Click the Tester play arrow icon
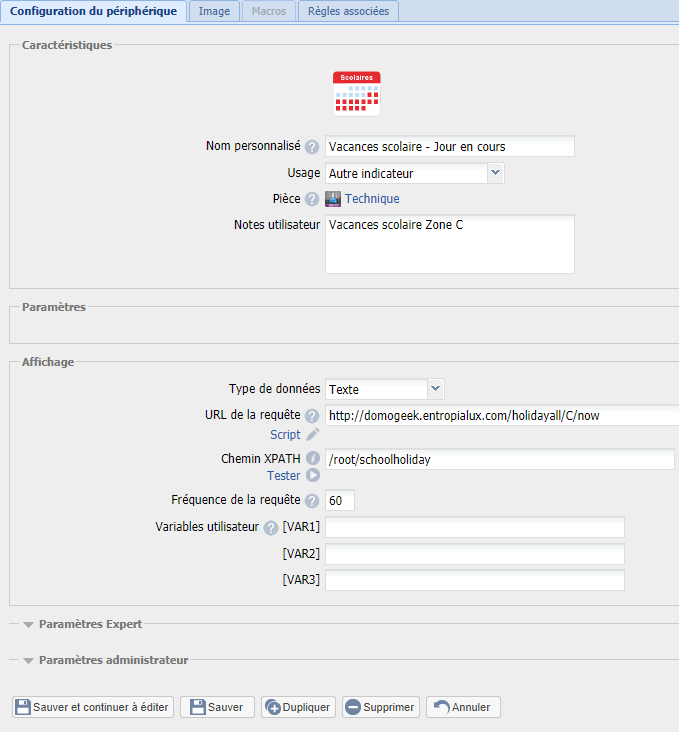Viewport: 679px width, 734px height. 313,476
